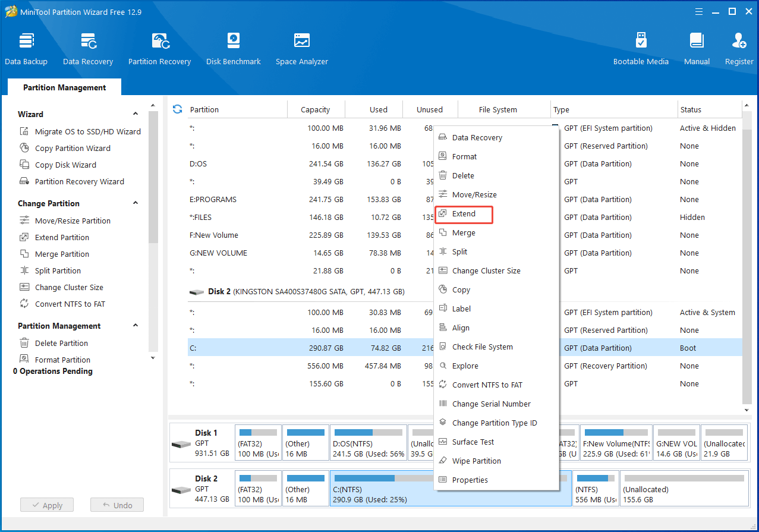Collapse the Change Partition section
759x532 pixels.
click(136, 203)
